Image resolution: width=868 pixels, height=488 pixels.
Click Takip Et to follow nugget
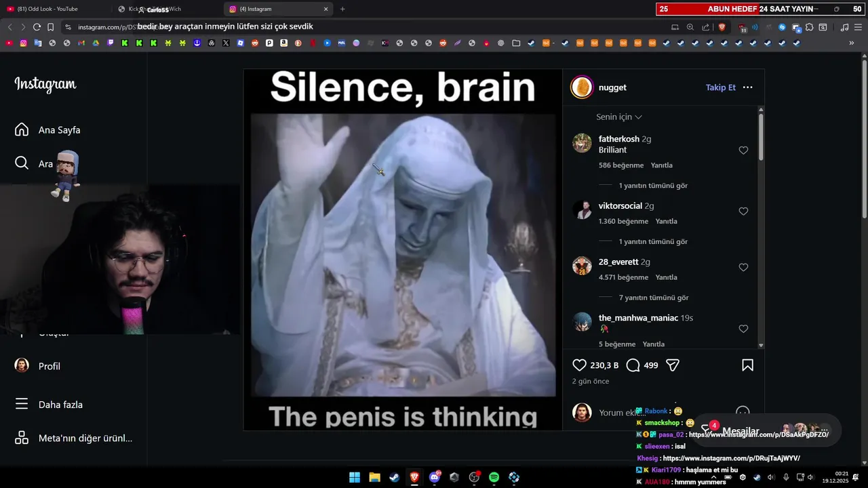point(720,87)
